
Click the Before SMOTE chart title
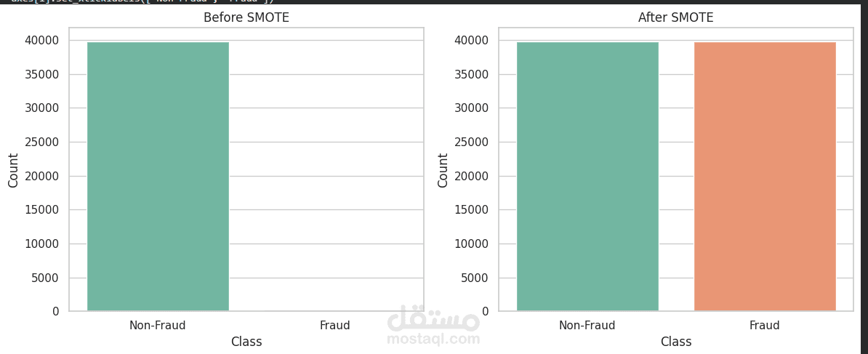tap(246, 17)
